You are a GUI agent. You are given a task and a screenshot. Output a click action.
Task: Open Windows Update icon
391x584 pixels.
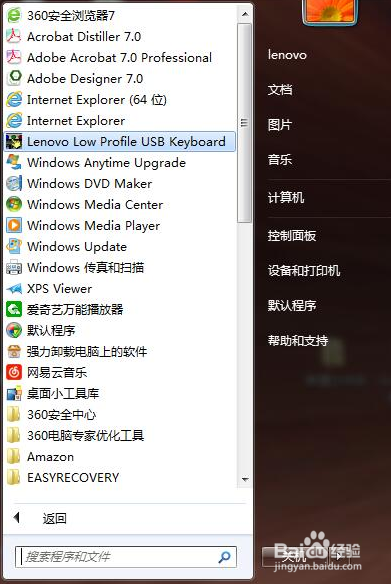click(x=14, y=246)
